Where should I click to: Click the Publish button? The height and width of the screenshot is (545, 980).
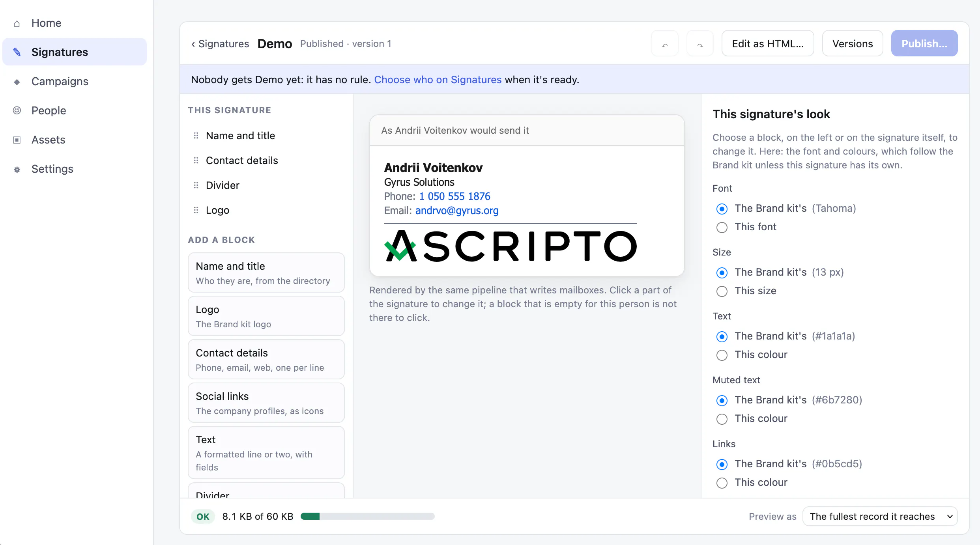(924, 44)
